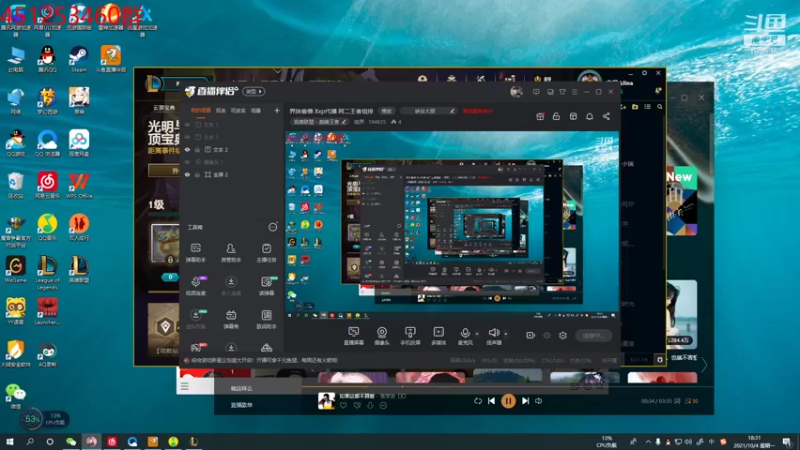The width and height of the screenshot is (800, 450).
Task: Switch to the second scene tab
Action: 220,110
